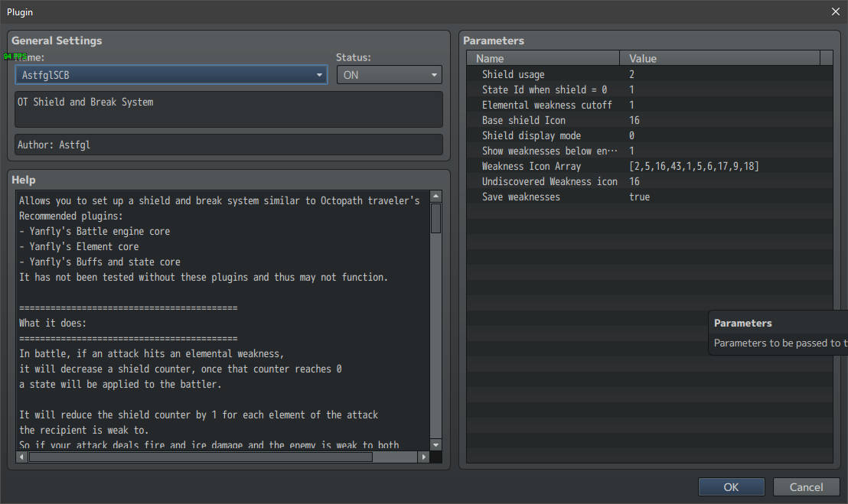Select the Shield usage parameter row
This screenshot has height=504, width=848.
click(x=650, y=74)
